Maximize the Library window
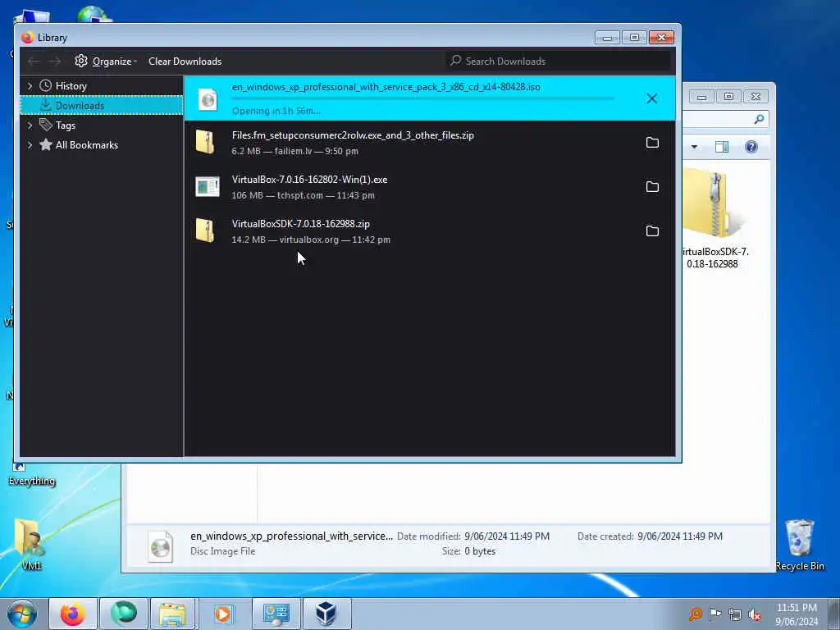The image size is (840, 630). pyautogui.click(x=634, y=37)
